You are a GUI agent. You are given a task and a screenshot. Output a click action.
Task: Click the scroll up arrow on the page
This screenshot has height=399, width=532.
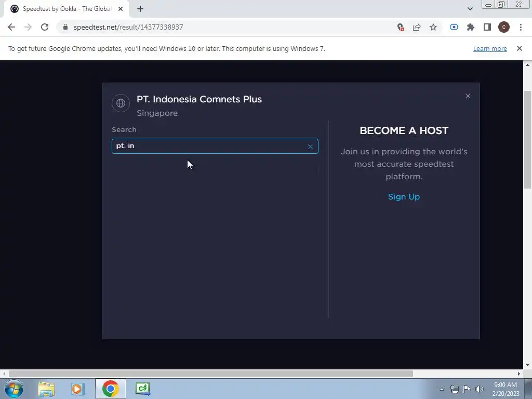[x=527, y=65]
